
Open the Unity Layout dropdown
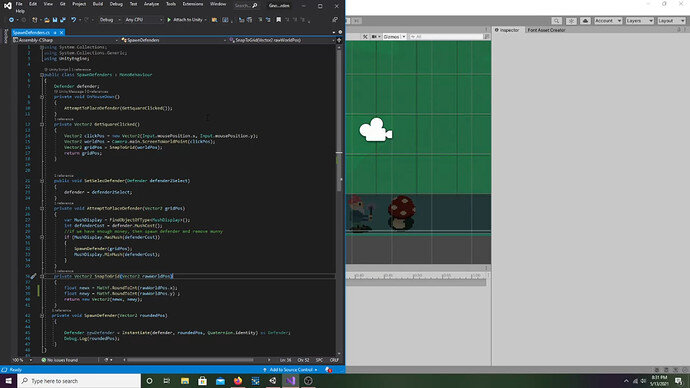(671, 21)
